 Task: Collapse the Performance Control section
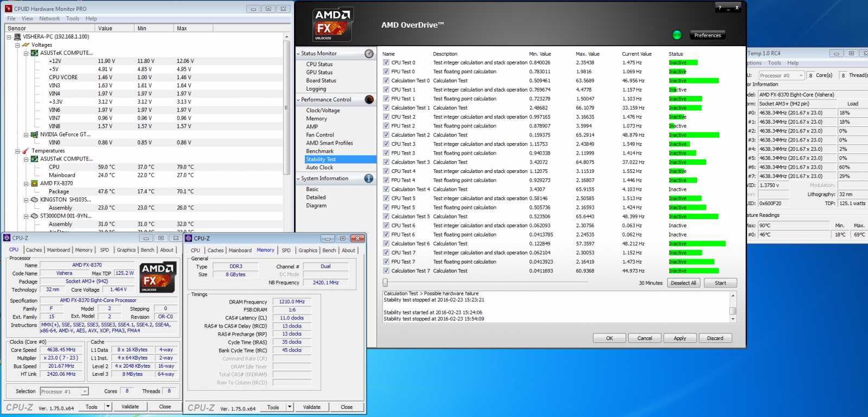click(298, 100)
